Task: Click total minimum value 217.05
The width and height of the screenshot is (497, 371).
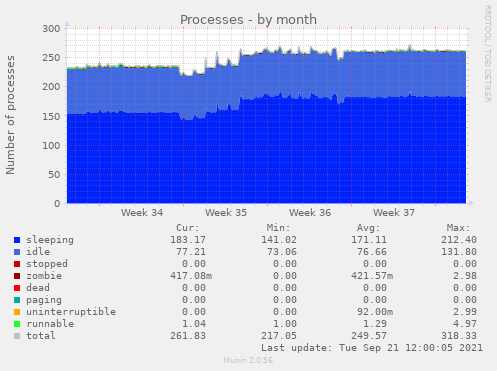Action: click(279, 336)
